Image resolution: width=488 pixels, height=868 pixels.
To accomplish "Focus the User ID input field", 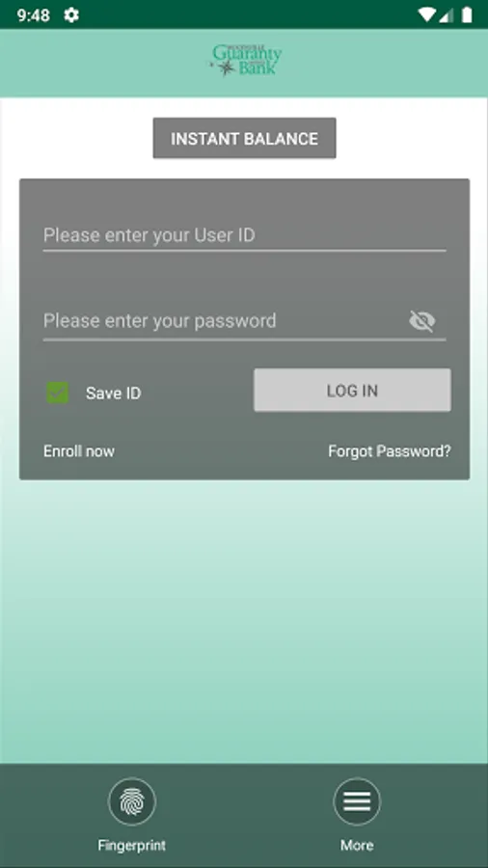I will pyautogui.click(x=245, y=236).
